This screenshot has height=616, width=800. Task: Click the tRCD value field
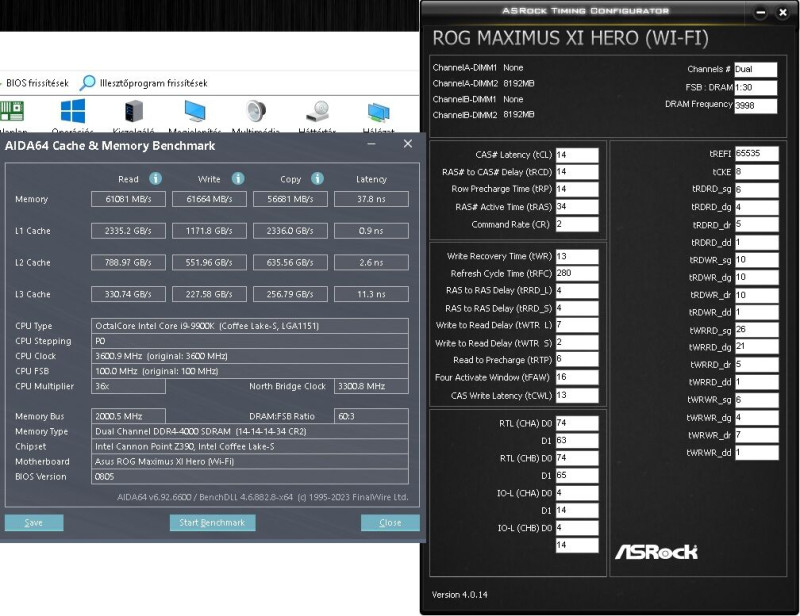point(577,172)
